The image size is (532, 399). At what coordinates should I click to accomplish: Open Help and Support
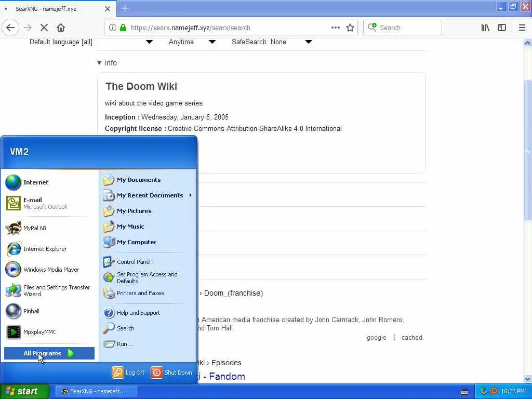(x=148, y=313)
